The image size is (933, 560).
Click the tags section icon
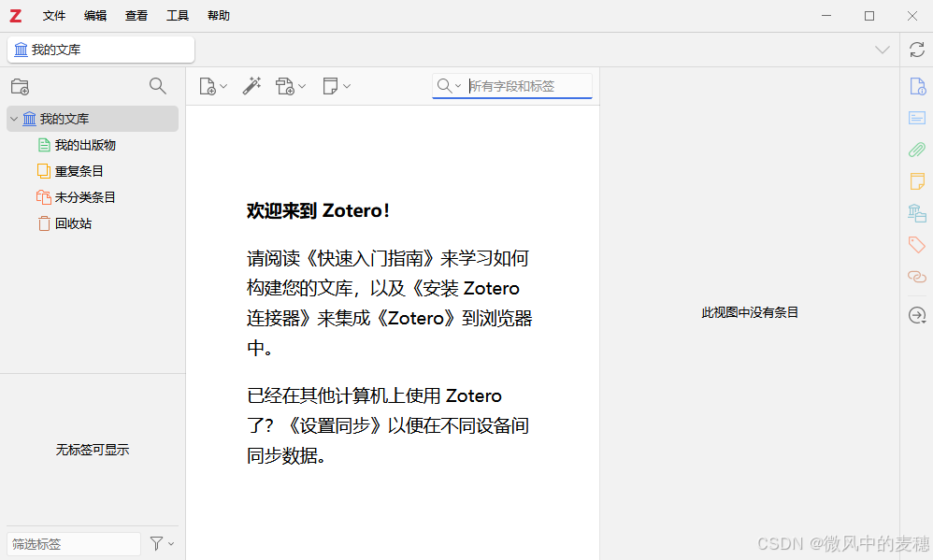[x=917, y=245]
